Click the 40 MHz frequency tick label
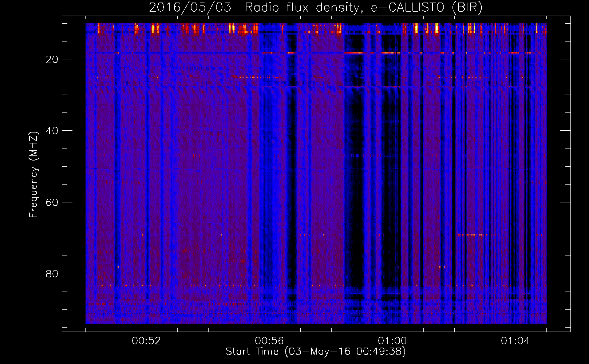This screenshot has width=589, height=364. tap(52, 131)
